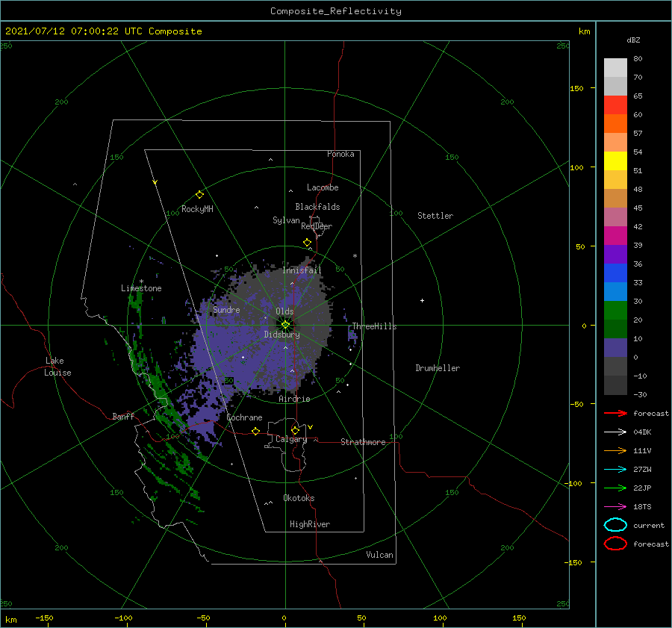Click the Didsbury town label
Screen dimensions: 672x628
coord(281,335)
